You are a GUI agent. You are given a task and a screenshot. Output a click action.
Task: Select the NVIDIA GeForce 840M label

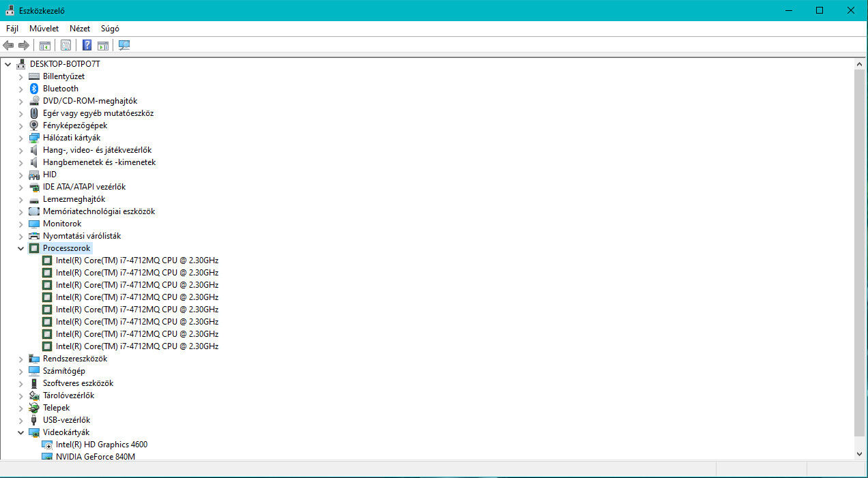coord(96,457)
